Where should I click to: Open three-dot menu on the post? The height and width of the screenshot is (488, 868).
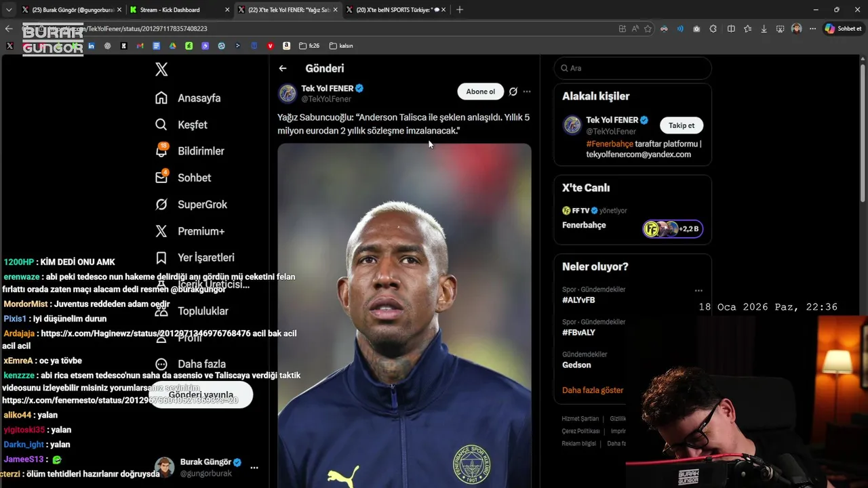tap(527, 91)
